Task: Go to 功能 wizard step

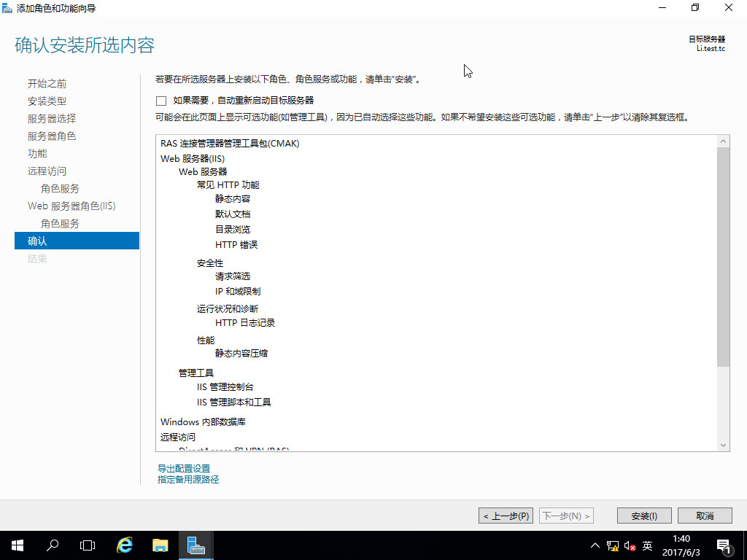Action: [x=37, y=153]
